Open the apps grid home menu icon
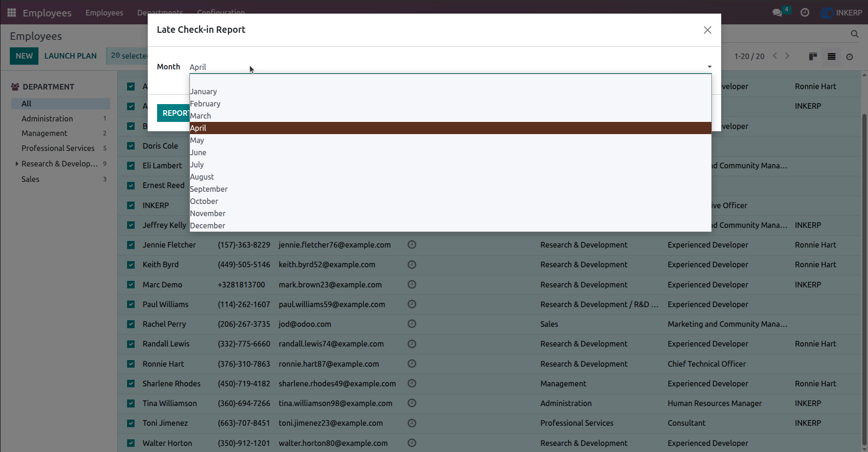Screen dimensions: 868x452 point(12,13)
